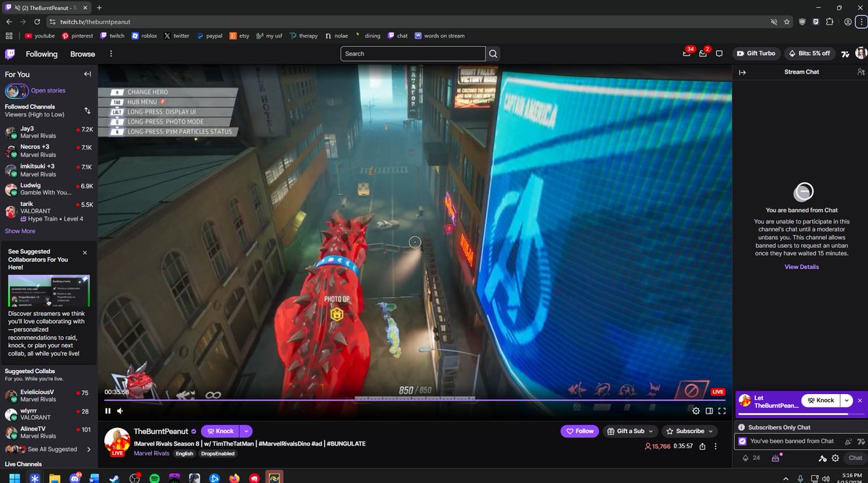868x483 pixels.
Task: Click the banned chat input field
Action: 800,440
